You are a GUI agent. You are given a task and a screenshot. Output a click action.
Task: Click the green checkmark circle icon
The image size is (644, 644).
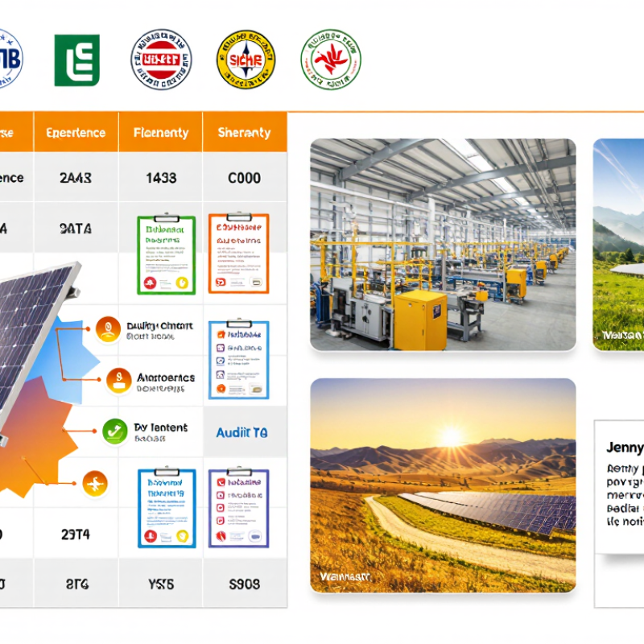click(114, 431)
